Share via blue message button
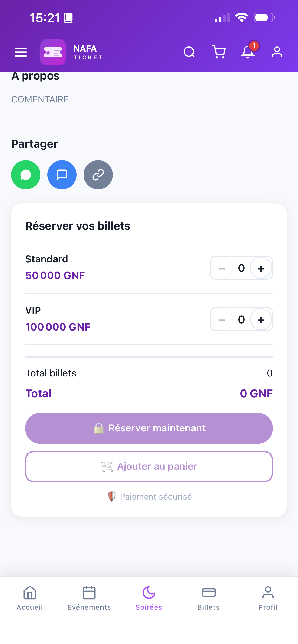The height and width of the screenshot is (644, 298). 62,175
